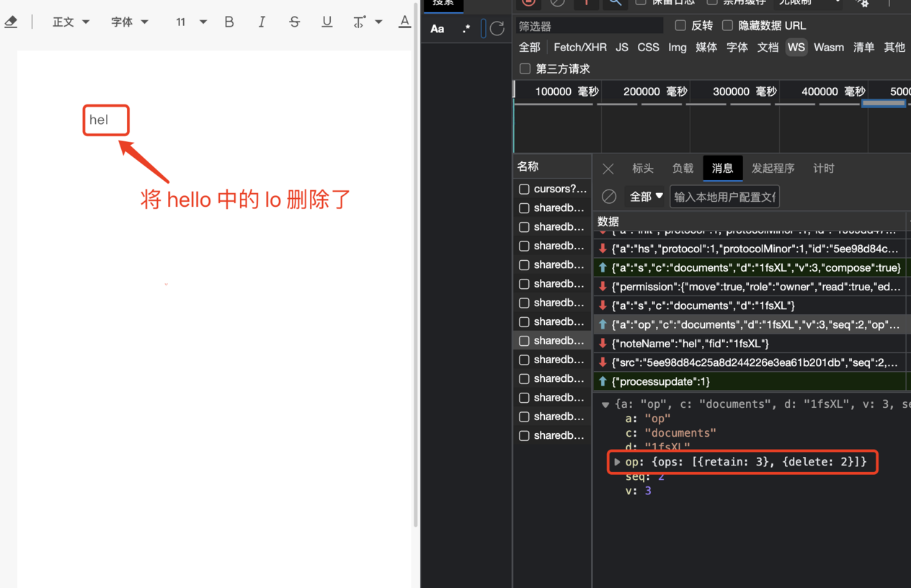Toggle strikethrough formatting
Viewport: 911px width, 588px height.
click(x=294, y=22)
